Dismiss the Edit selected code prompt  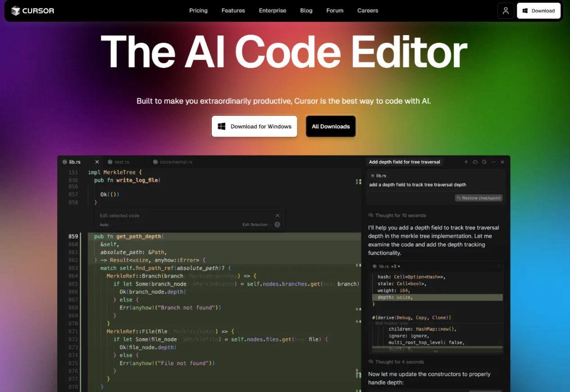278,215
